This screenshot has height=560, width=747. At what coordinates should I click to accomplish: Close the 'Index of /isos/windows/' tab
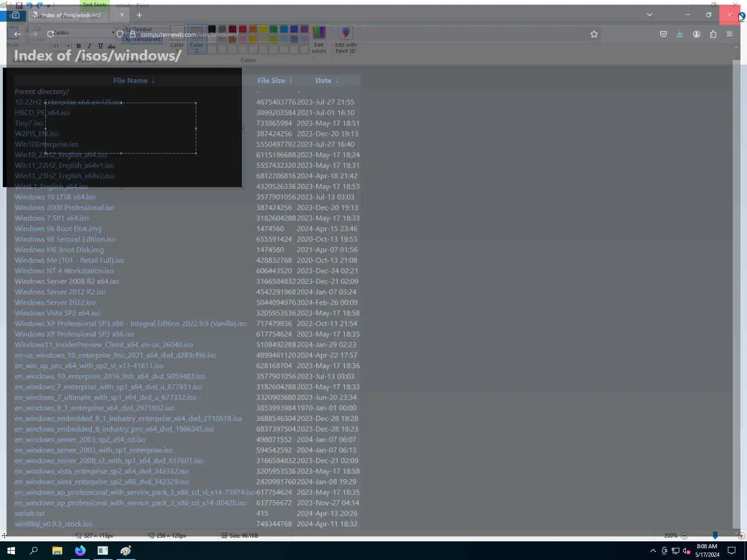click(122, 15)
